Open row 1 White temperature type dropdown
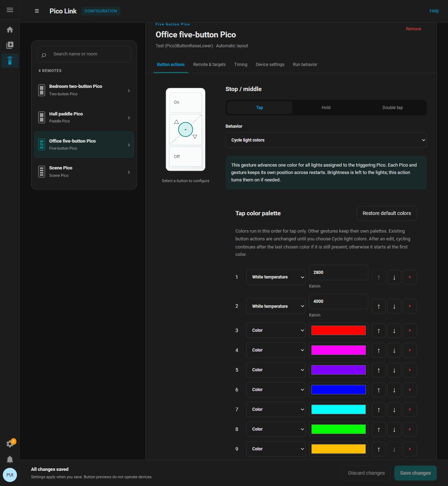 276,277
